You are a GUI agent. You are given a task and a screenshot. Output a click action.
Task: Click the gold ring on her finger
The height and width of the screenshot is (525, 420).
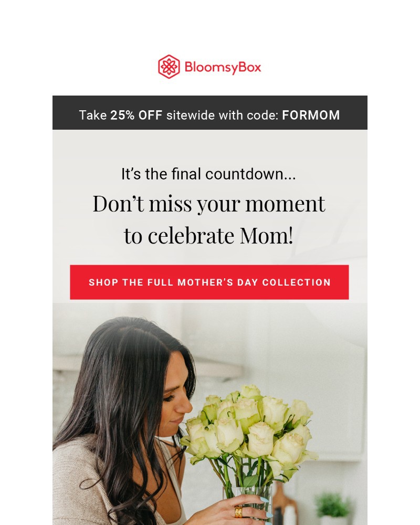point(238,512)
